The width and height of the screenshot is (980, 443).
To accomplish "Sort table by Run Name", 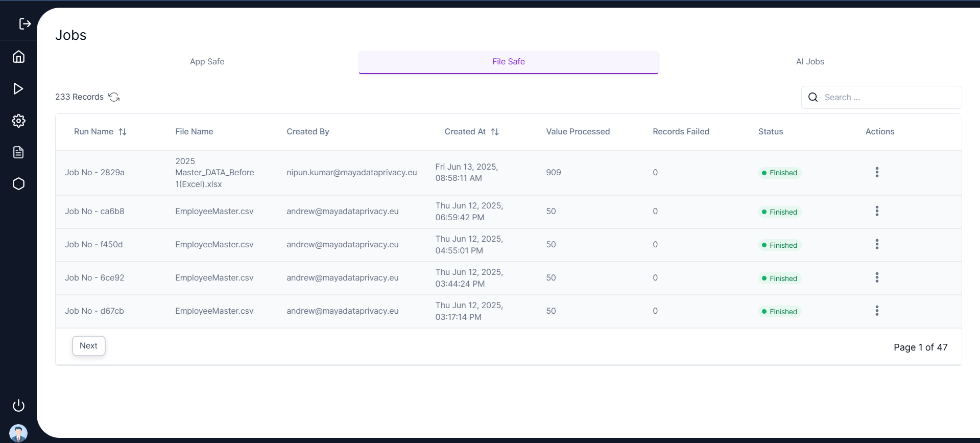I will 123,132.
